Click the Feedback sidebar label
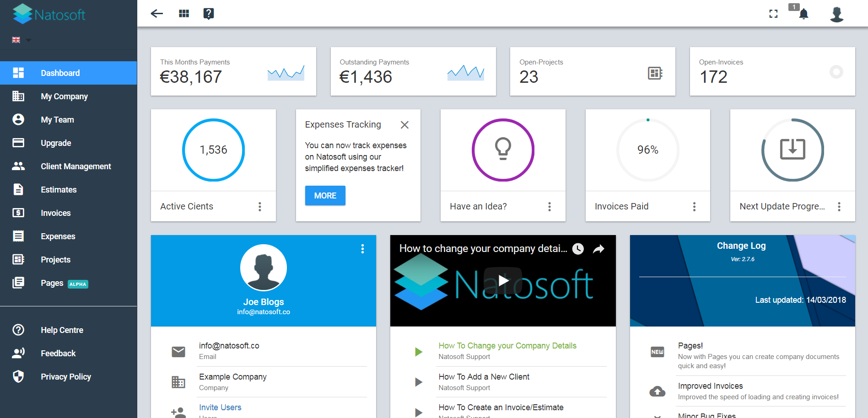Image resolution: width=868 pixels, height=418 pixels. pos(58,354)
